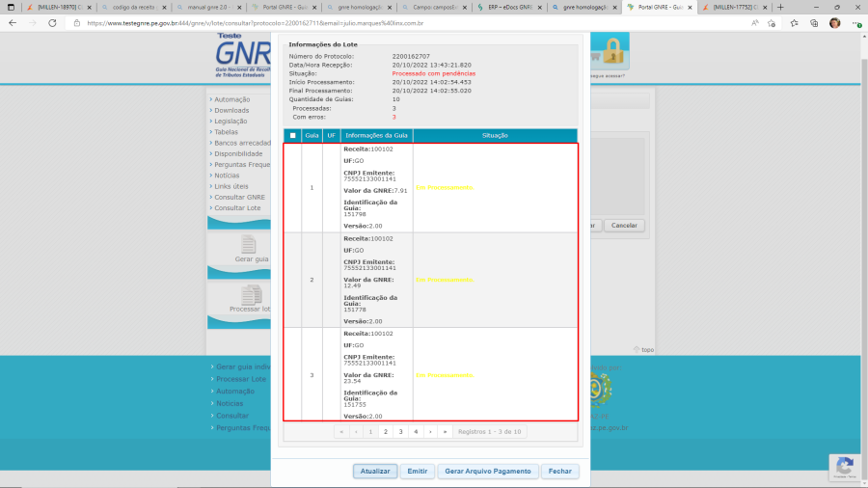This screenshot has width=868, height=488.
Task: Open Automação in the left sidebar menu
Action: 231,99
